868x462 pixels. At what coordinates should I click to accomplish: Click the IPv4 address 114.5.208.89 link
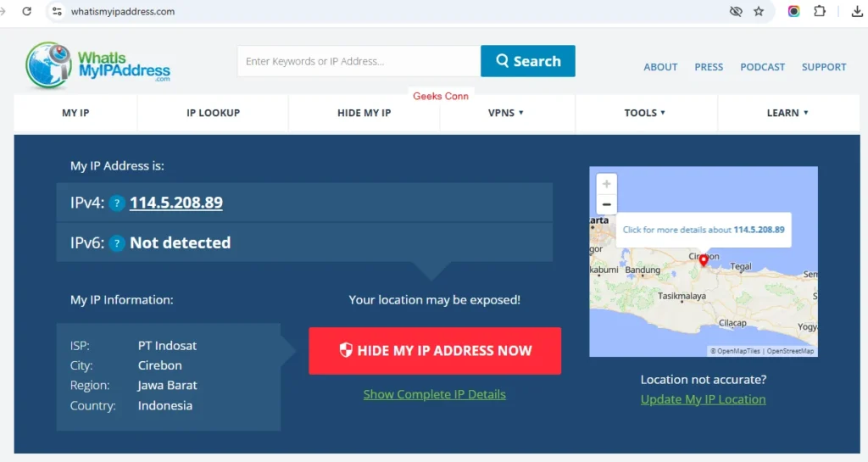(176, 203)
